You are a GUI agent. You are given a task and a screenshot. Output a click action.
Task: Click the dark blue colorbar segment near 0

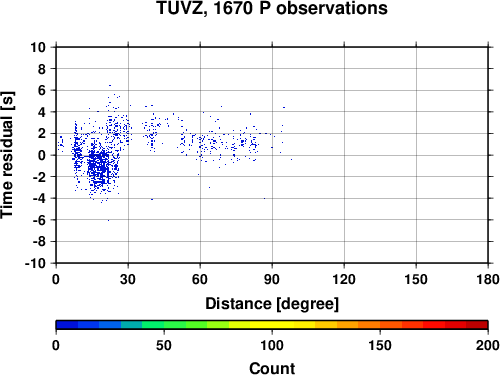pyautogui.click(x=67, y=325)
